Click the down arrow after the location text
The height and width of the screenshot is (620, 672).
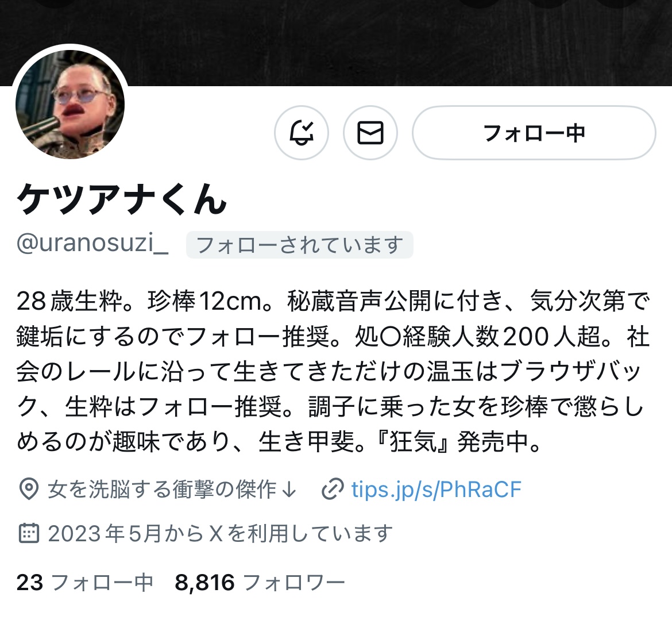tap(289, 489)
